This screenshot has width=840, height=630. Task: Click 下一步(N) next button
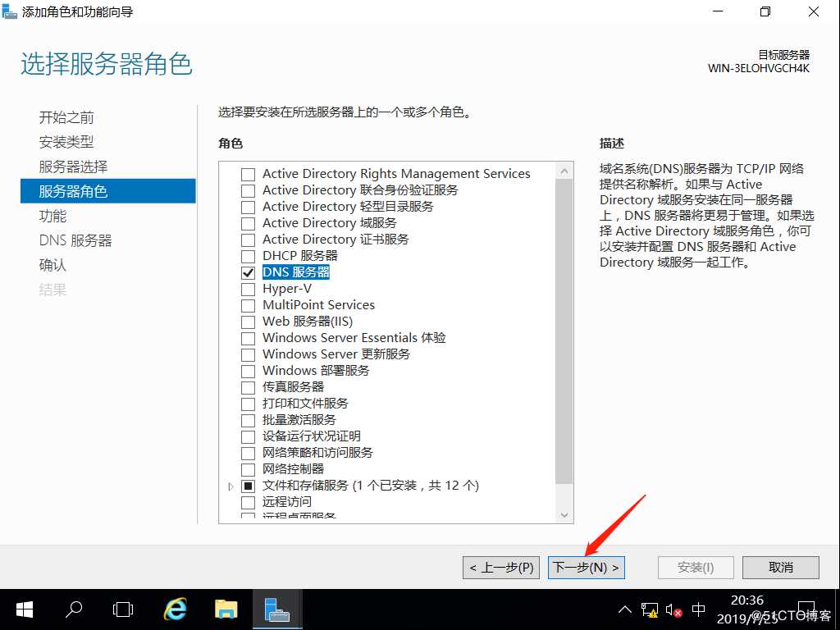point(586,568)
